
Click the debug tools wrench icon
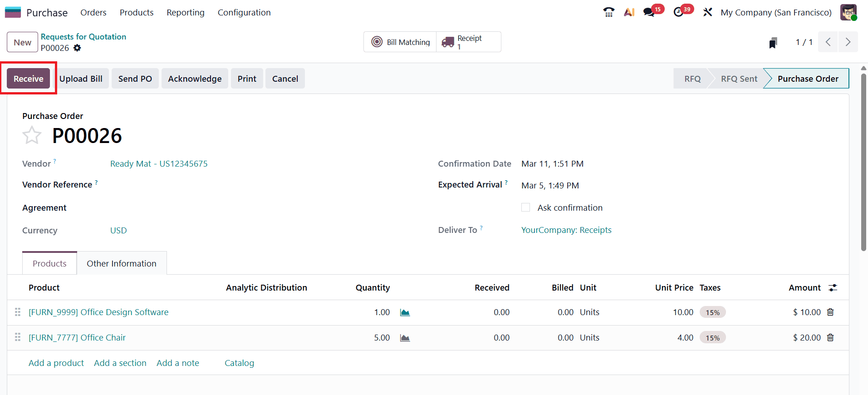click(x=707, y=12)
